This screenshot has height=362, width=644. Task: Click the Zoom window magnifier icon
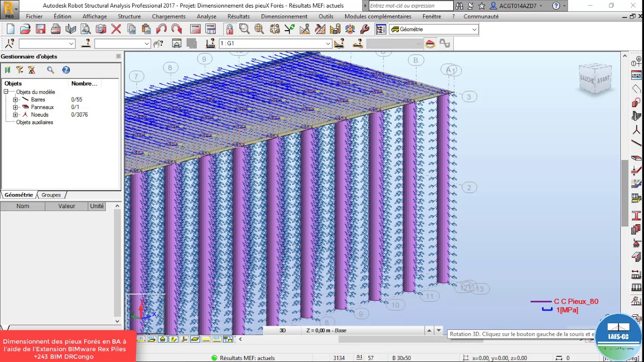point(245,29)
